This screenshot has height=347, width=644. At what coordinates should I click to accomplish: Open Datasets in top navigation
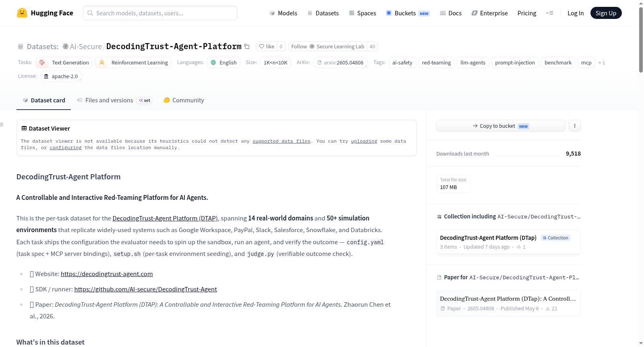pyautogui.click(x=323, y=13)
